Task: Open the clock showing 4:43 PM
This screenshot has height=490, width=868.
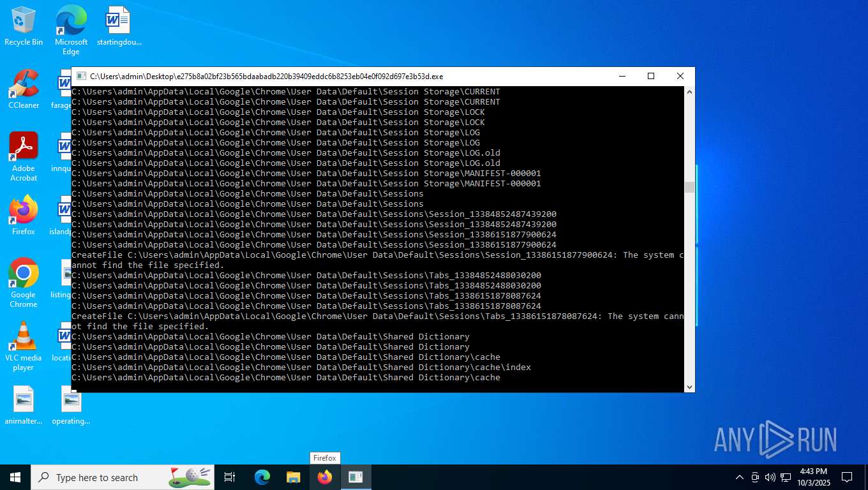Action: tap(813, 477)
